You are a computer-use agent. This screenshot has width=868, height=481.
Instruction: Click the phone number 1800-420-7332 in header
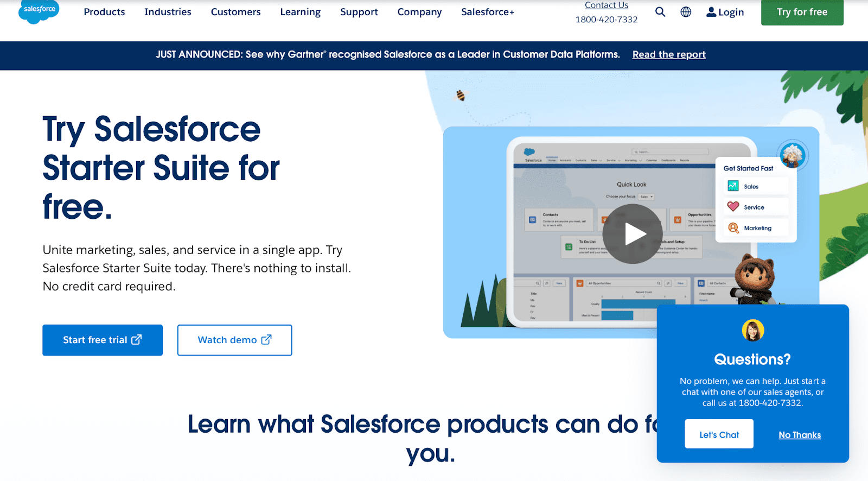(x=607, y=20)
